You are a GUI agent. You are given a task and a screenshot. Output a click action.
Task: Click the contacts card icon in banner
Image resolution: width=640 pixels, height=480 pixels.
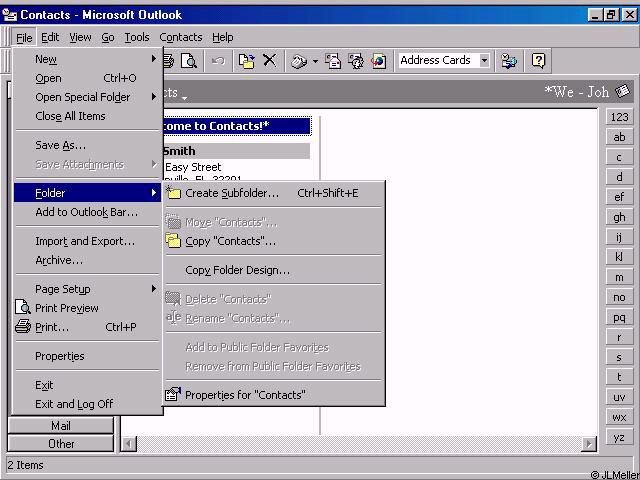[x=622, y=91]
